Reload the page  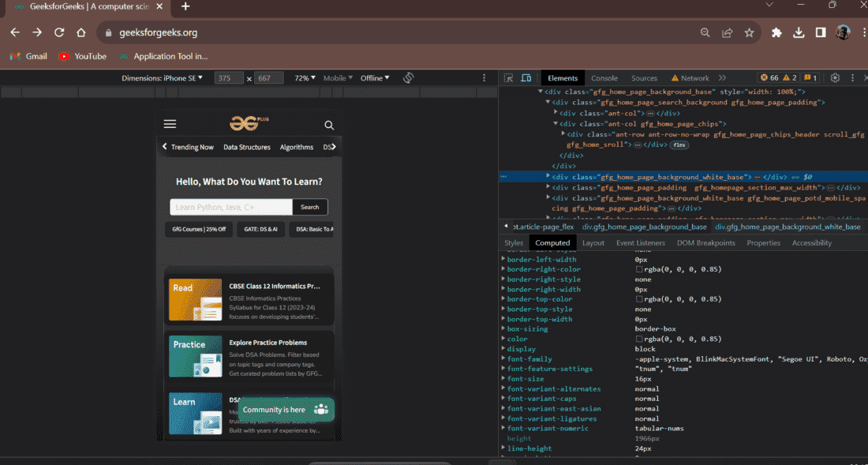pyautogui.click(x=59, y=32)
